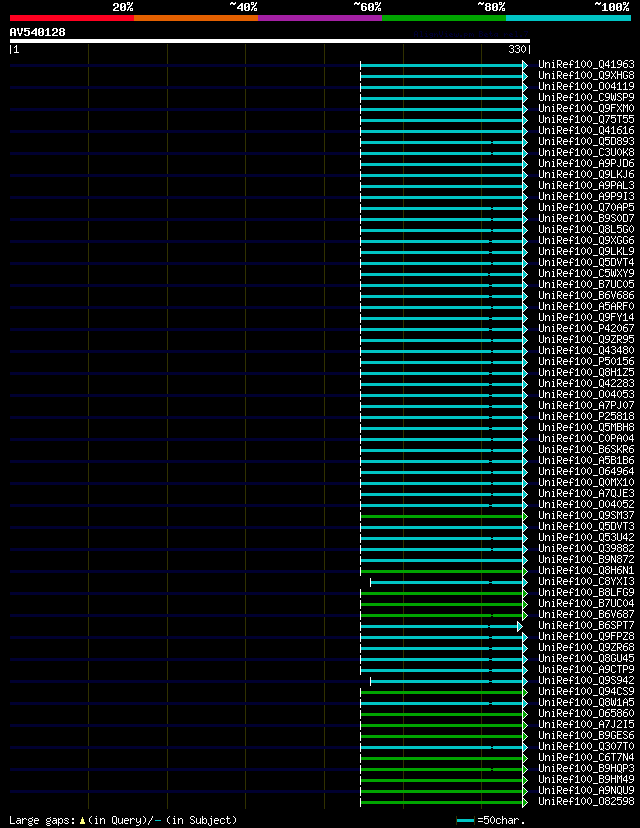Open hit UniRef100_A7J2I5
Screen dimensions: 640x828
[586, 724]
